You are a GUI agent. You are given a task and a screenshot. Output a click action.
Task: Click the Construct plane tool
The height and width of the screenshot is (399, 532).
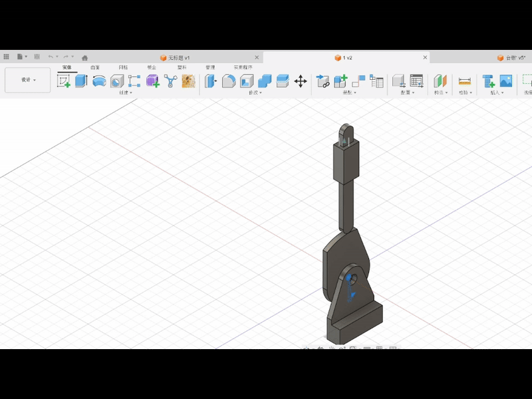[x=440, y=81]
